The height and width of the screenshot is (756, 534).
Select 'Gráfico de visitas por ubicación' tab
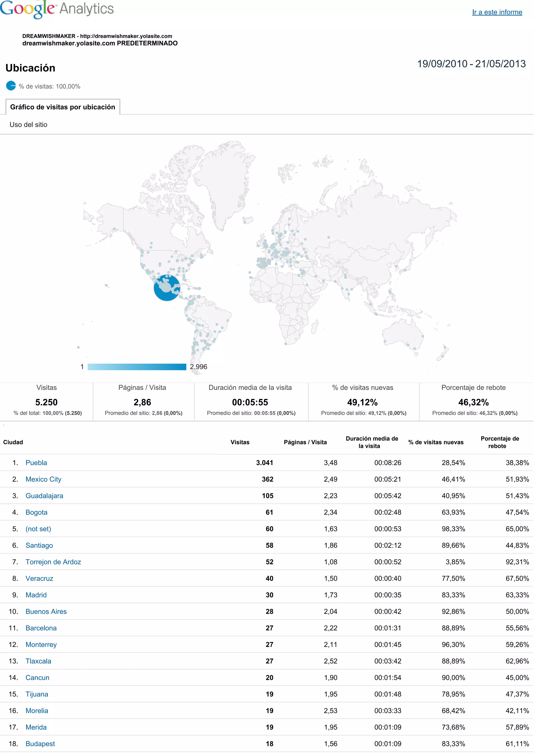63,107
